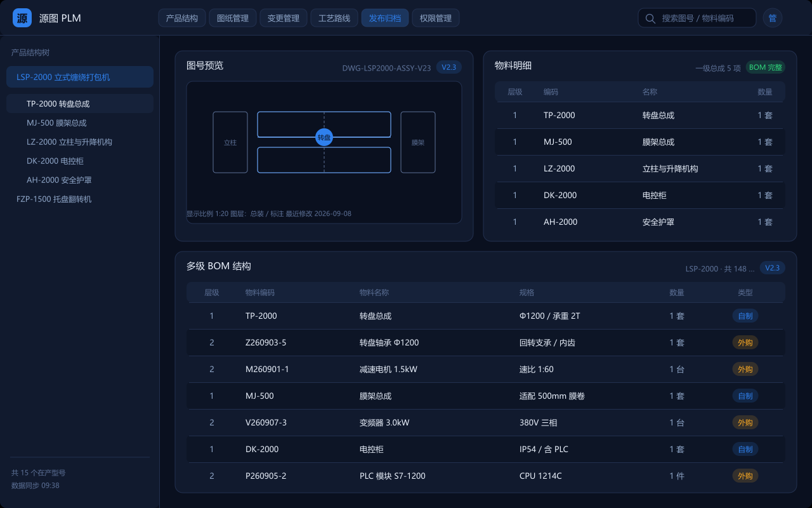This screenshot has height=508, width=812.
Task: Select TP-2000 转盘总成 tree node
Action: 80,104
